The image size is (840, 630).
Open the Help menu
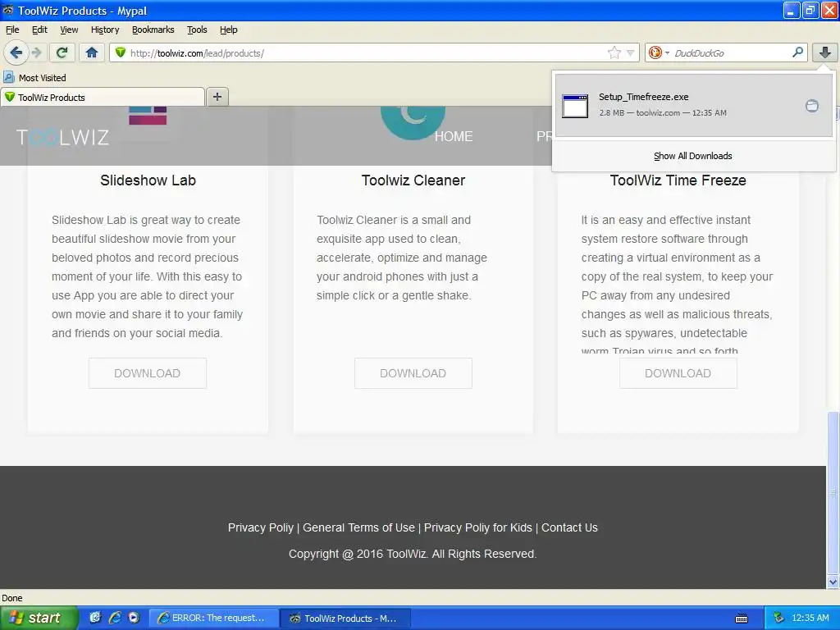[x=228, y=30]
